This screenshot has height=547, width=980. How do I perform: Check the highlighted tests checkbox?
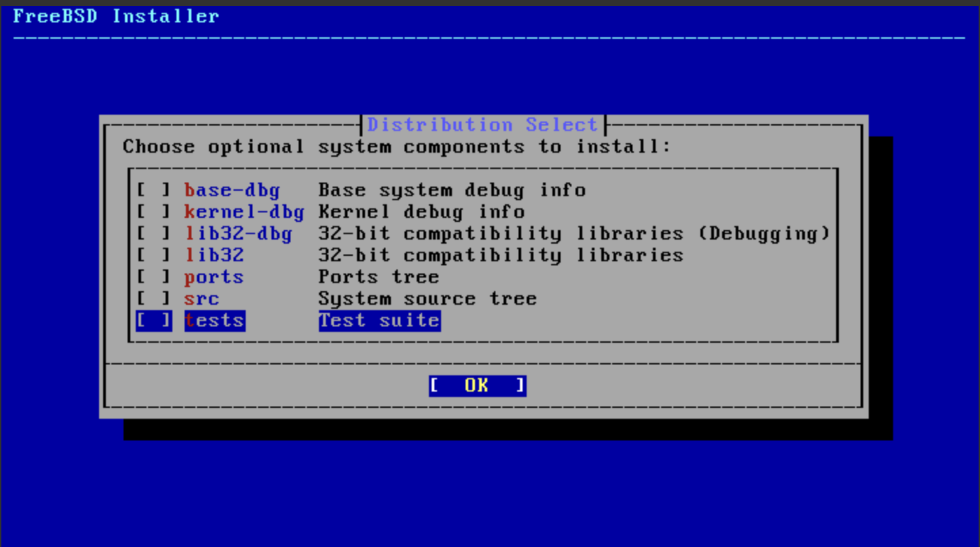[x=153, y=320]
